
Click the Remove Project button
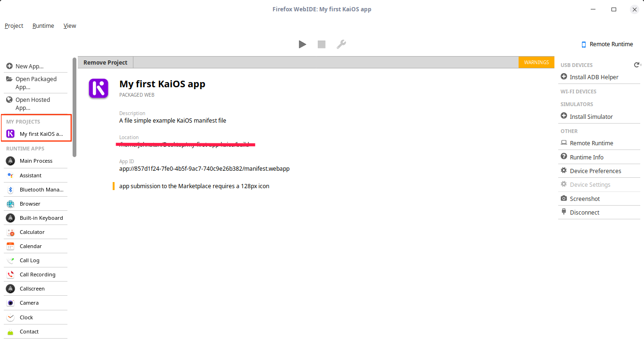(106, 62)
